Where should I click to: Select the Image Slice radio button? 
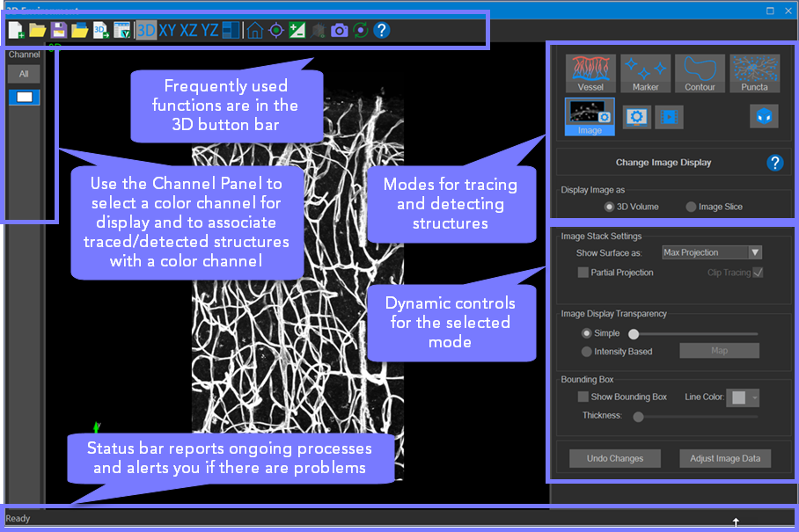tap(692, 207)
